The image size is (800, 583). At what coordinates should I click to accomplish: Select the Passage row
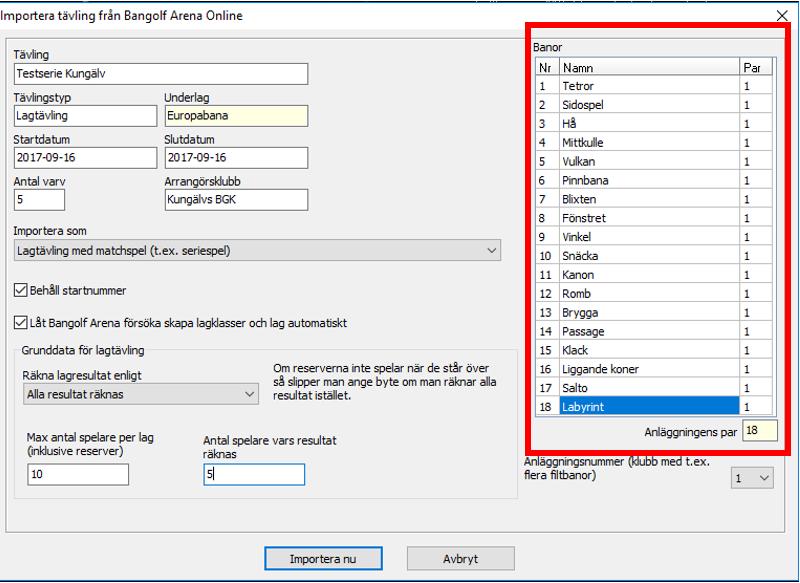654,331
